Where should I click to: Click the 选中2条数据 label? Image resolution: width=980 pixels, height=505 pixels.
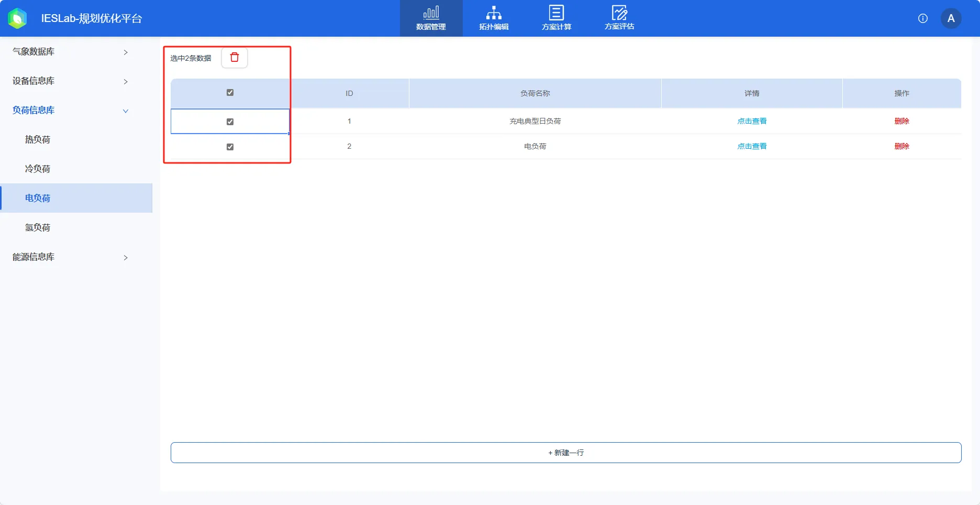191,58
